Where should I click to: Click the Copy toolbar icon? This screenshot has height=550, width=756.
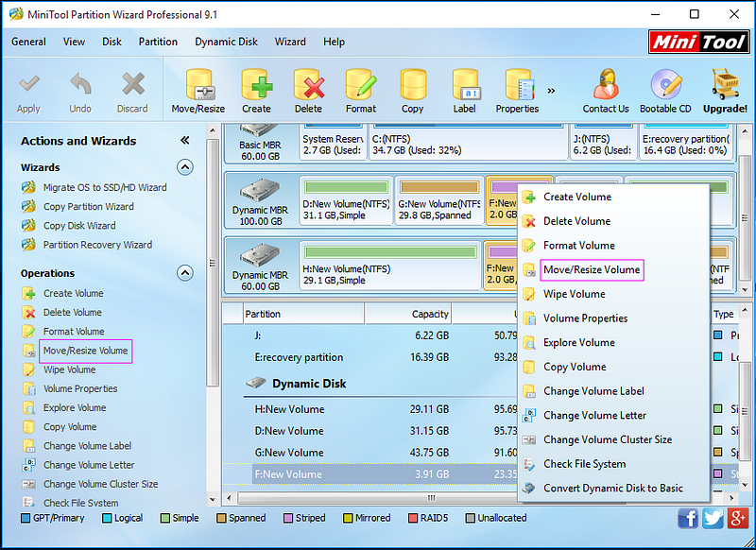413,85
